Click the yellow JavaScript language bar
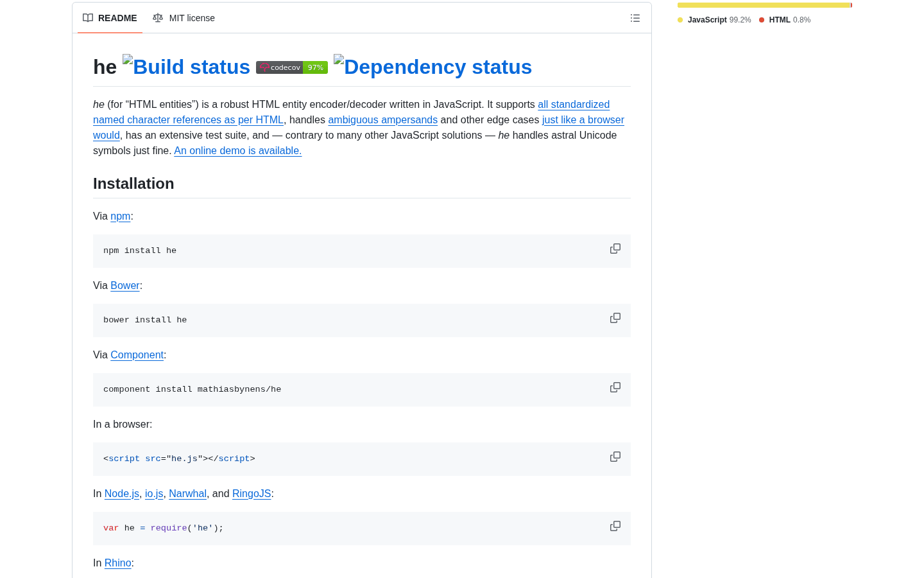 (764, 5)
